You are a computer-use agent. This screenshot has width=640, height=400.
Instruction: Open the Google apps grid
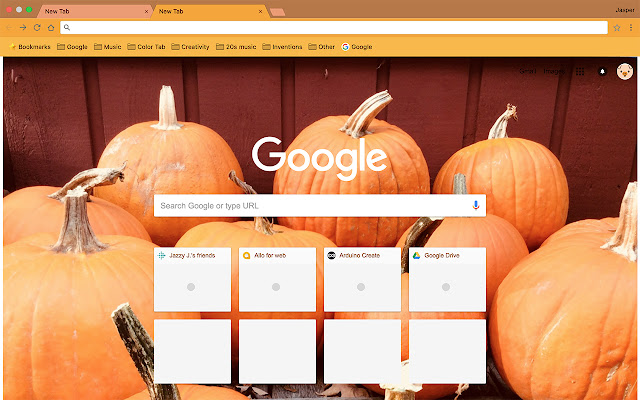pyautogui.click(x=580, y=71)
